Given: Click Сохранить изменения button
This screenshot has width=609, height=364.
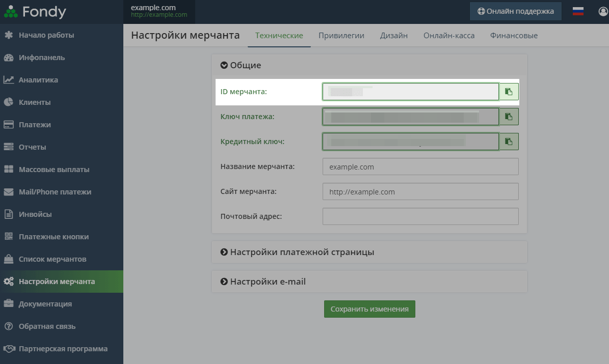Looking at the screenshot, I should click(x=369, y=309).
